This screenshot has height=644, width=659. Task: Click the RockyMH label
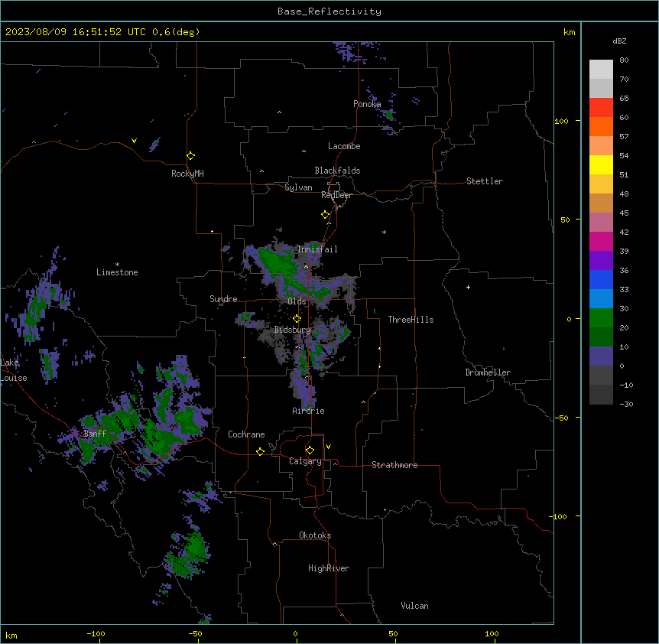coord(187,174)
